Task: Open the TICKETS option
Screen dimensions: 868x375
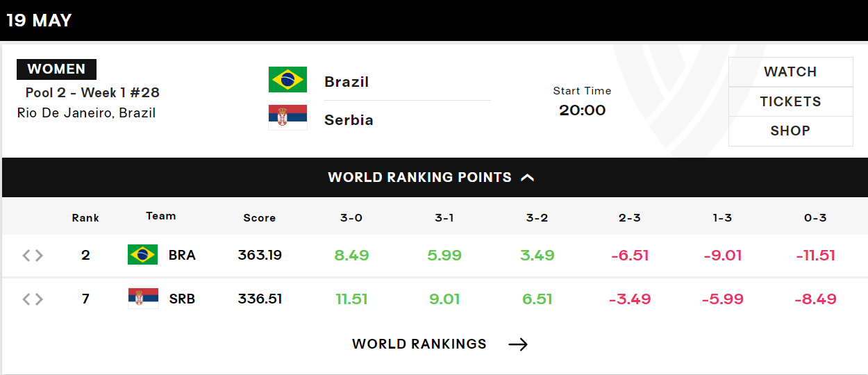Action: [790, 101]
